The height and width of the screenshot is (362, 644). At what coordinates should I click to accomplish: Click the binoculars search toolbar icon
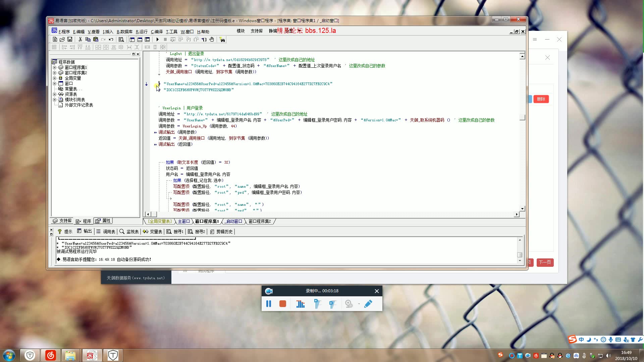[222, 40]
